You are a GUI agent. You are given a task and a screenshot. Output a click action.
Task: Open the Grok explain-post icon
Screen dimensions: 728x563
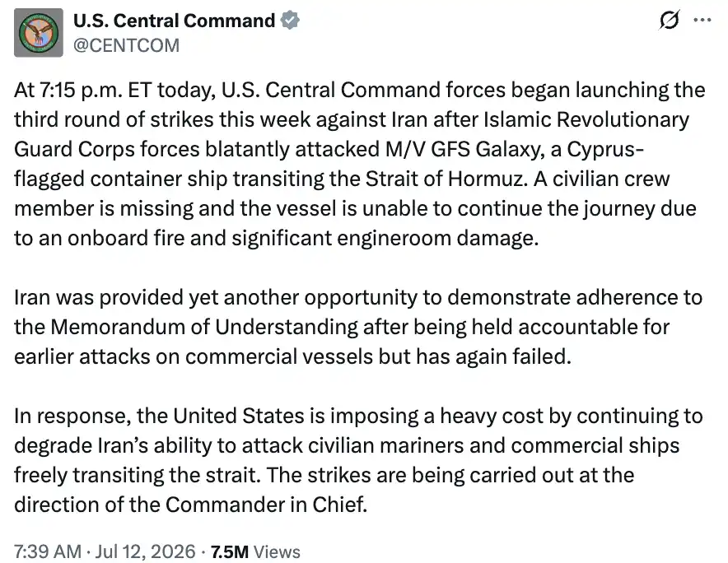click(669, 20)
